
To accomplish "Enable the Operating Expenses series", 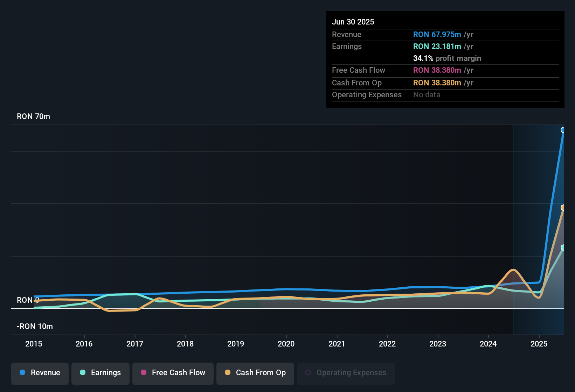I will click(346, 373).
